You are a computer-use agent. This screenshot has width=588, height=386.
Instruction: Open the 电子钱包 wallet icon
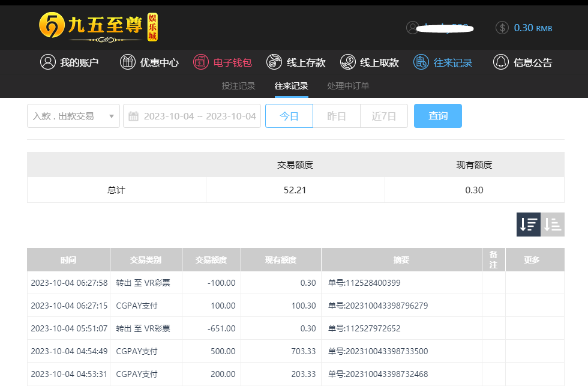(x=201, y=62)
